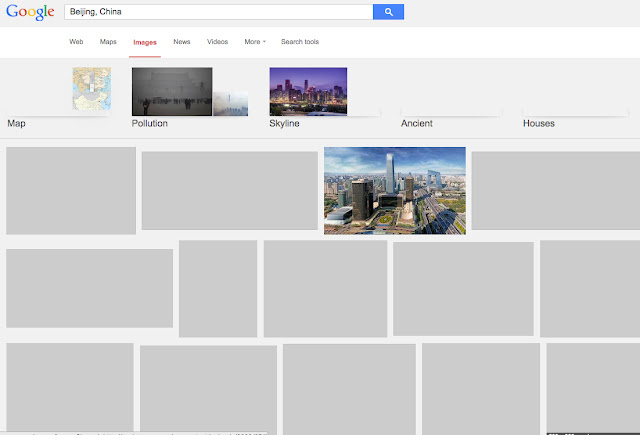Select the Map category label
The width and height of the screenshot is (640, 435).
16,123
